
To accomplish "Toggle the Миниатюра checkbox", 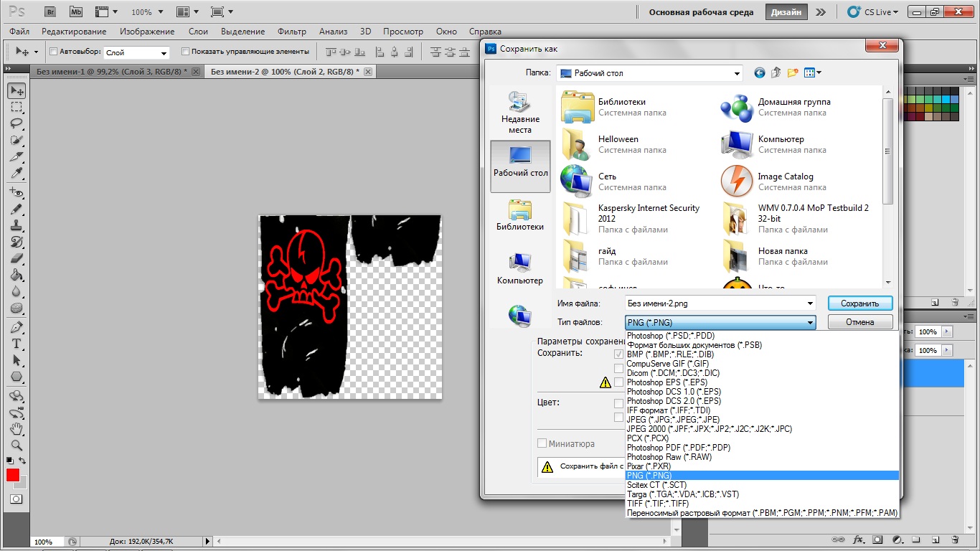I will coord(542,443).
